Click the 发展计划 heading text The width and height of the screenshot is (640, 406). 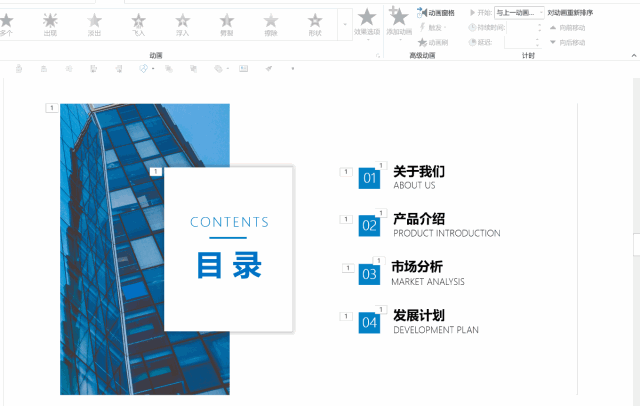tap(419, 315)
